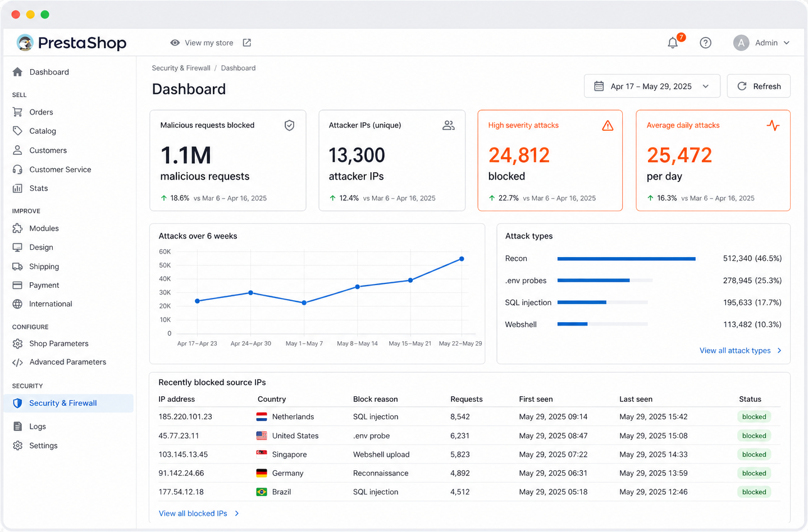The width and height of the screenshot is (808, 532).
Task: Click the SQL injection progress bar
Action: click(x=602, y=302)
